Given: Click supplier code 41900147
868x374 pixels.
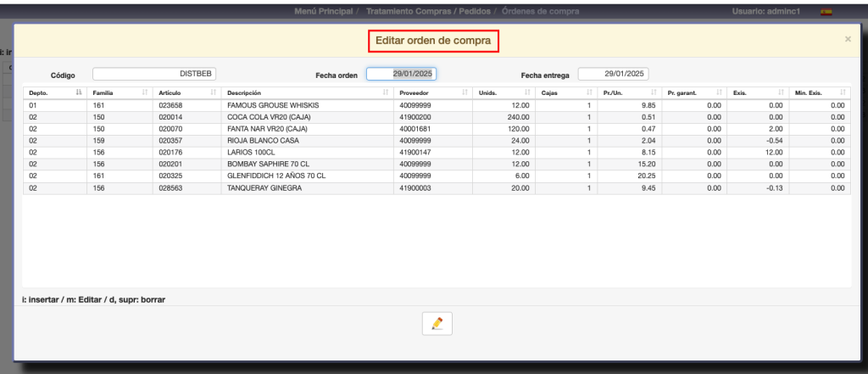Looking at the screenshot, I should [x=415, y=153].
